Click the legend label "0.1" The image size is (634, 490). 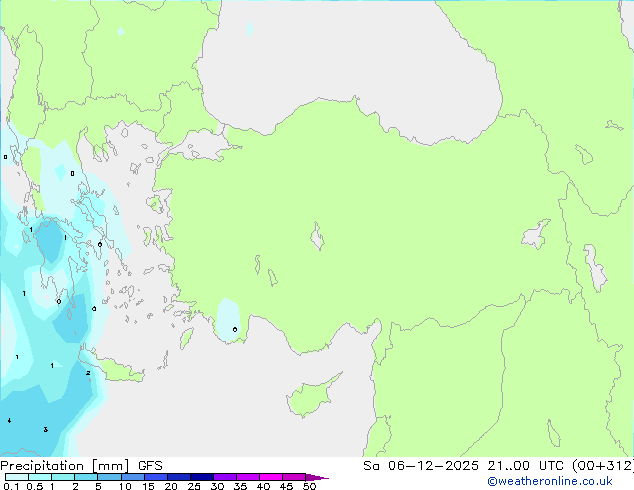(11, 486)
